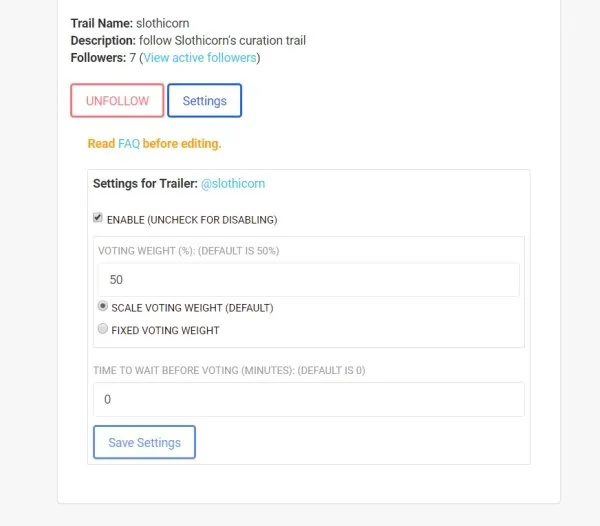This screenshot has height=526, width=600.
Task: Open the blue Settings button
Action: tap(204, 101)
